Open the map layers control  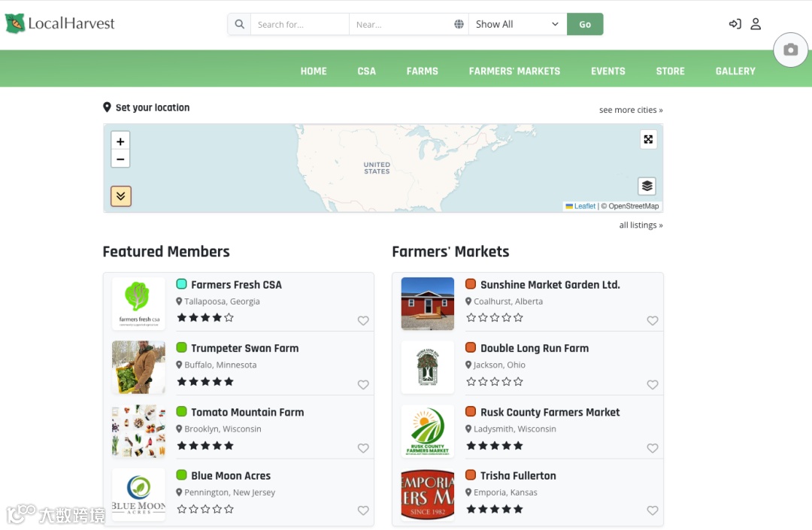[647, 186]
